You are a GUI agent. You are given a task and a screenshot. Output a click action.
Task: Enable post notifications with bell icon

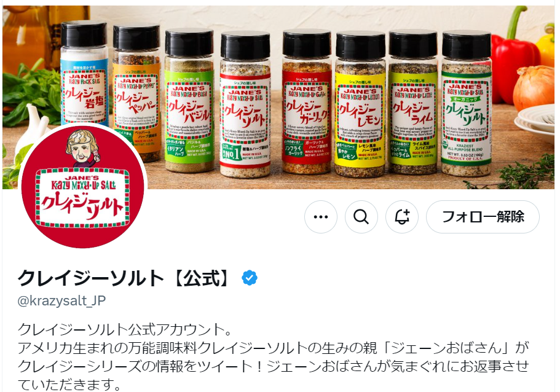(402, 217)
